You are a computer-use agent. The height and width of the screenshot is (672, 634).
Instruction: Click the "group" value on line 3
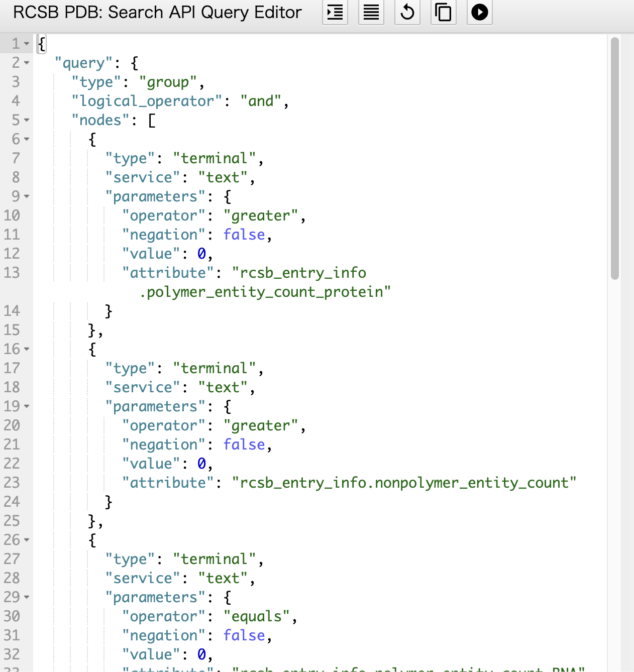pos(168,82)
